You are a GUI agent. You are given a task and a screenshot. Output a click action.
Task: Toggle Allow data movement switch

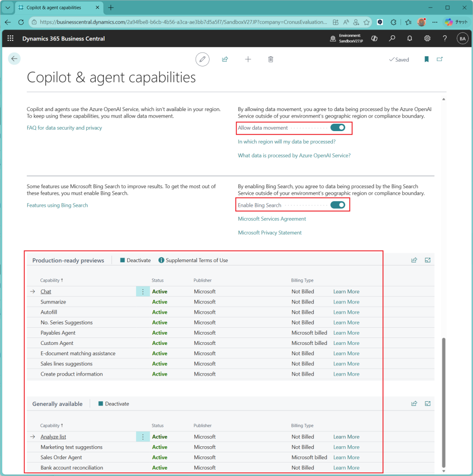[x=338, y=128]
